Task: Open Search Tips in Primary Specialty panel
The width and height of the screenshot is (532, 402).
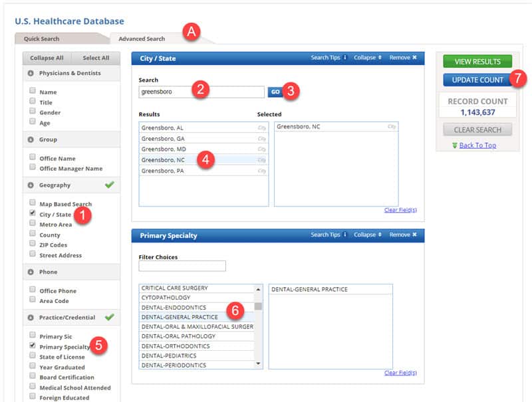Action: click(x=329, y=235)
